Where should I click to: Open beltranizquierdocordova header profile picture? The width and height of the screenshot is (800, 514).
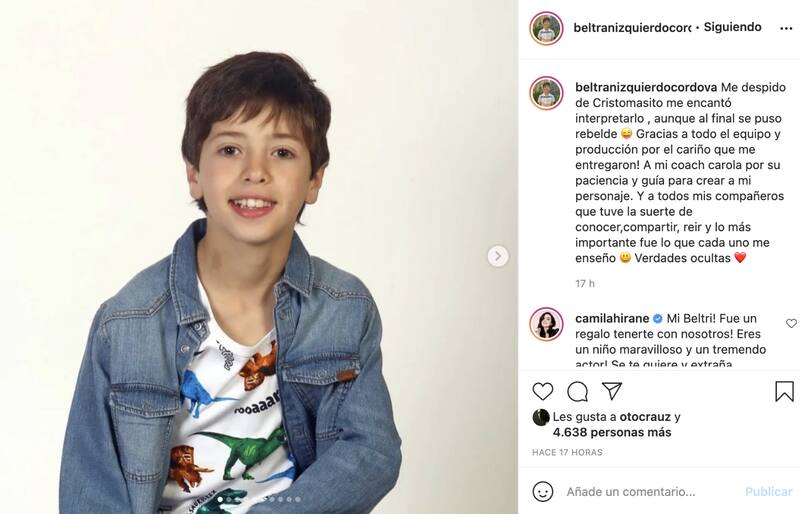[x=546, y=28]
